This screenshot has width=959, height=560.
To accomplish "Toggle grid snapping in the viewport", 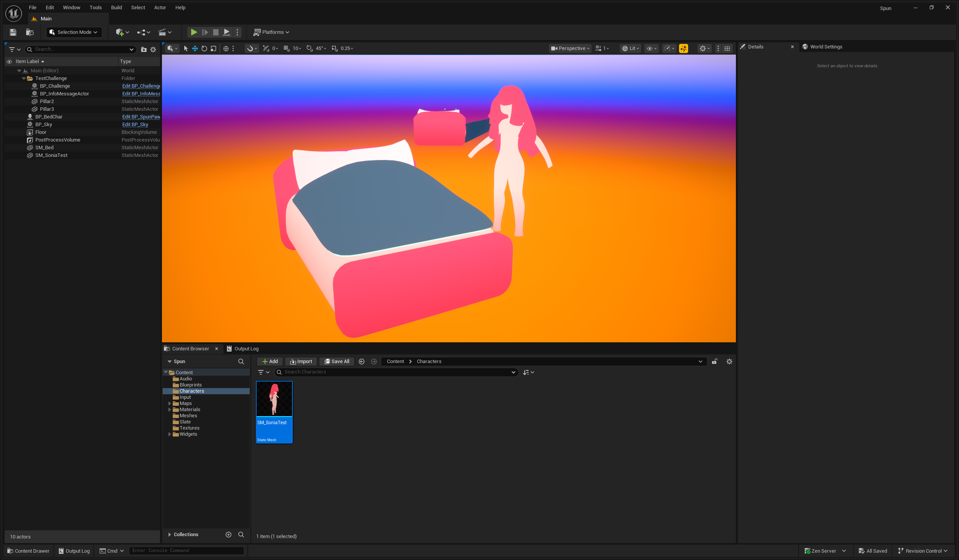I will coord(287,48).
